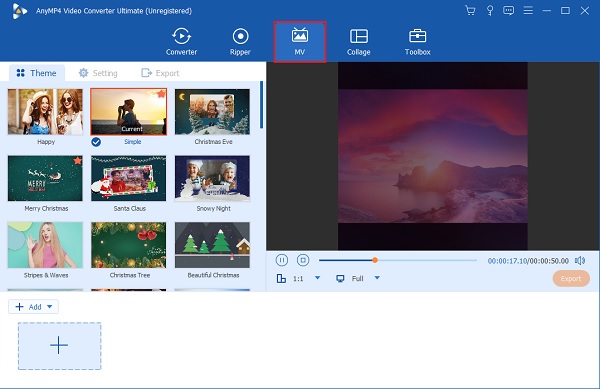The width and height of the screenshot is (600, 389).
Task: Select the Santa Claus theme
Action: (x=129, y=178)
